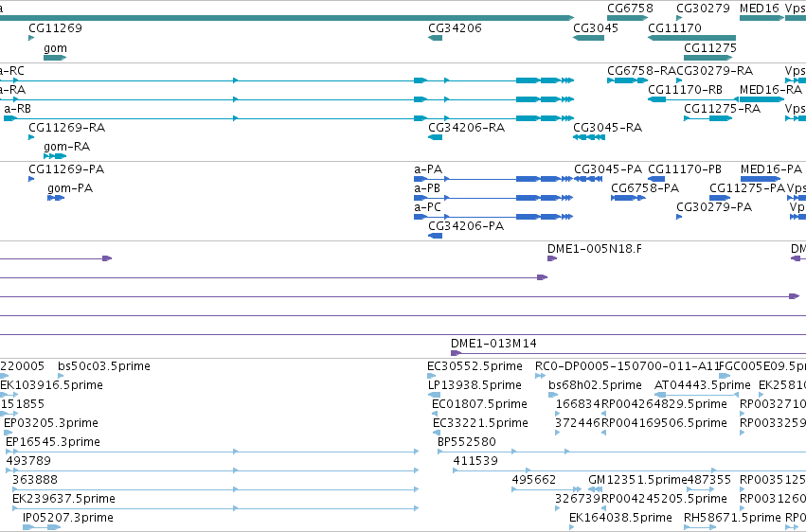
Task: Select the 166834 EST feature
Action: (558, 414)
